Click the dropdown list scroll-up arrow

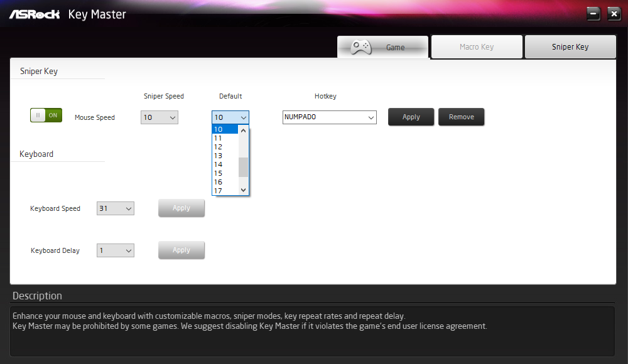tap(243, 131)
